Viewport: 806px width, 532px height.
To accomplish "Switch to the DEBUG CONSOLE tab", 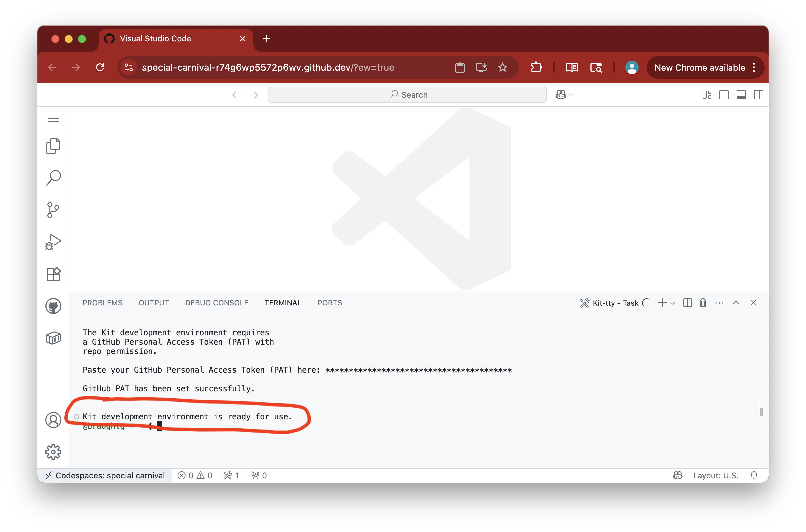I will tap(217, 303).
